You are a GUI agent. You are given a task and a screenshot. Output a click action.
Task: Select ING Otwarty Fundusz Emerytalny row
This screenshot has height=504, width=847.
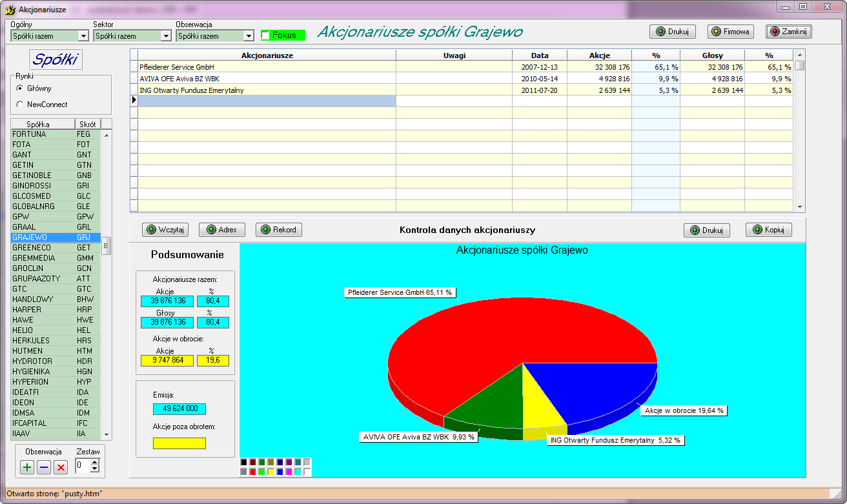(x=462, y=90)
